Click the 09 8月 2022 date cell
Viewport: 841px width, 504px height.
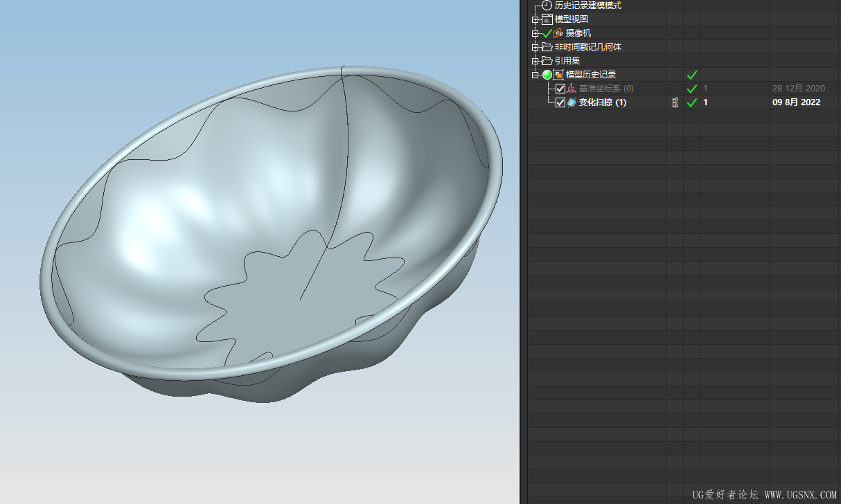796,102
